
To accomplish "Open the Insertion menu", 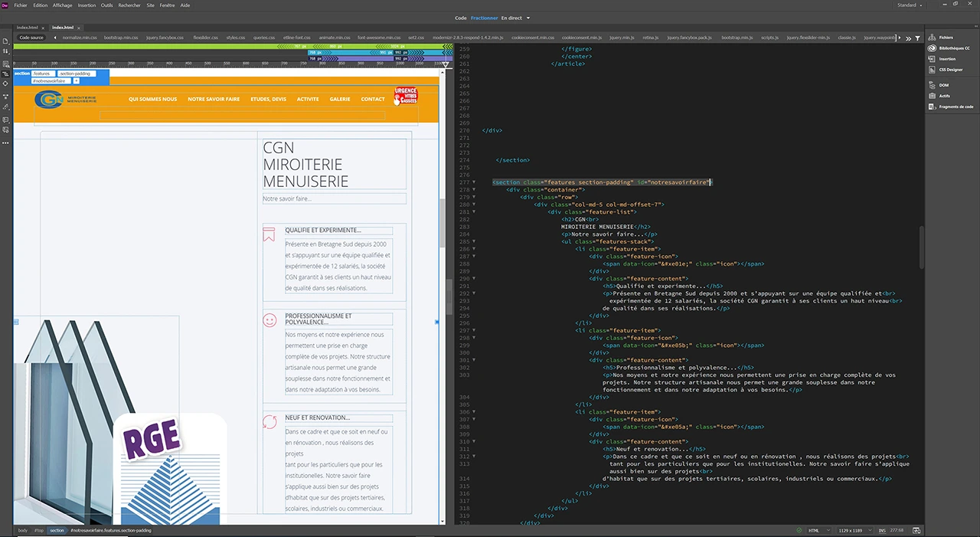I will tap(87, 5).
